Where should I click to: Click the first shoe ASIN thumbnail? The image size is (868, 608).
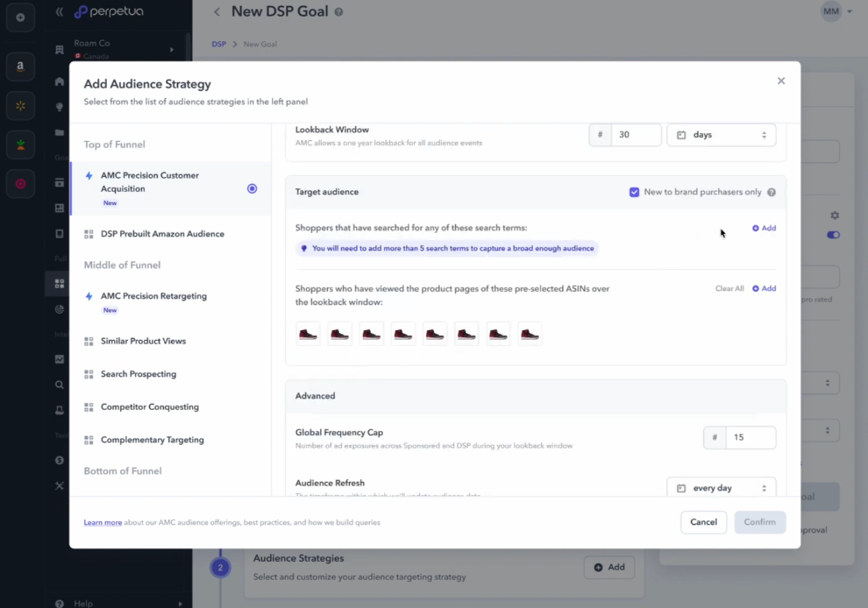pos(308,334)
